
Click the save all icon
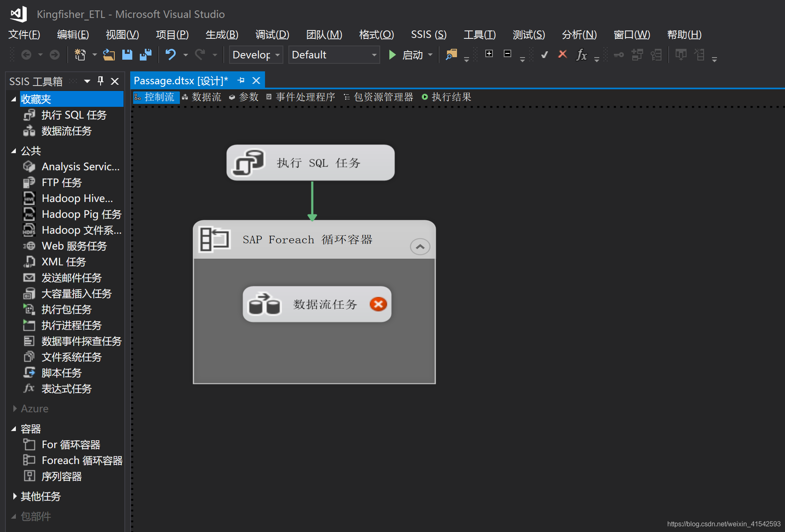(x=146, y=55)
